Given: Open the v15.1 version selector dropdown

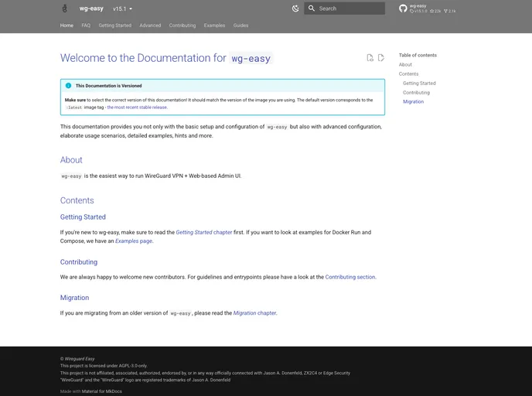Looking at the screenshot, I should pyautogui.click(x=122, y=9).
